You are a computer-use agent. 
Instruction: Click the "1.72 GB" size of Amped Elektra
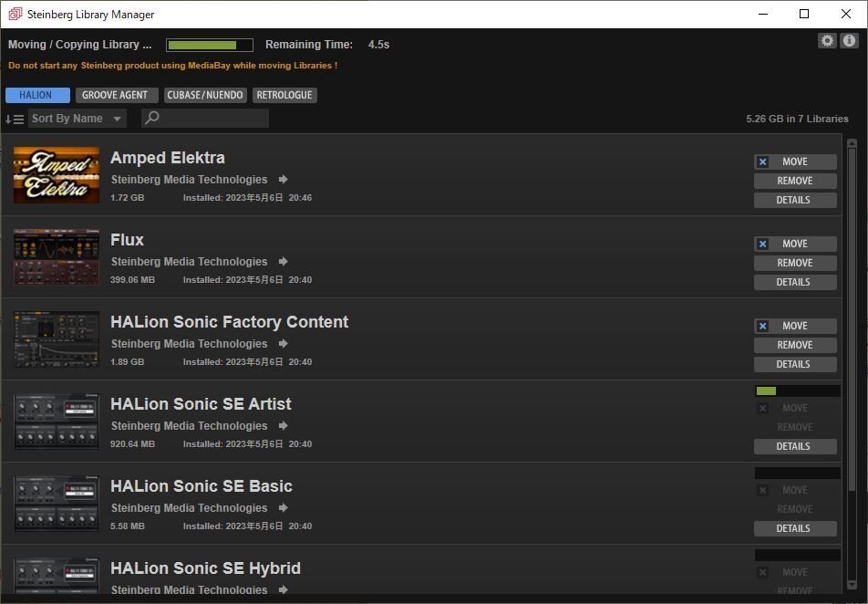tap(128, 198)
